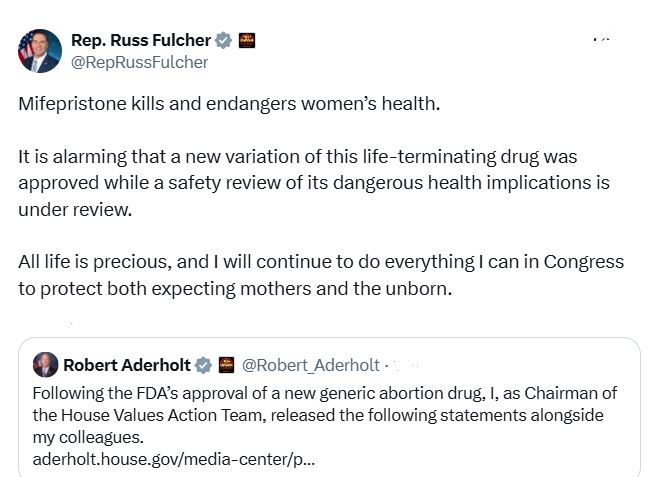
Task: Click the verified badge beside Robert Aderholt
Action: (203, 365)
